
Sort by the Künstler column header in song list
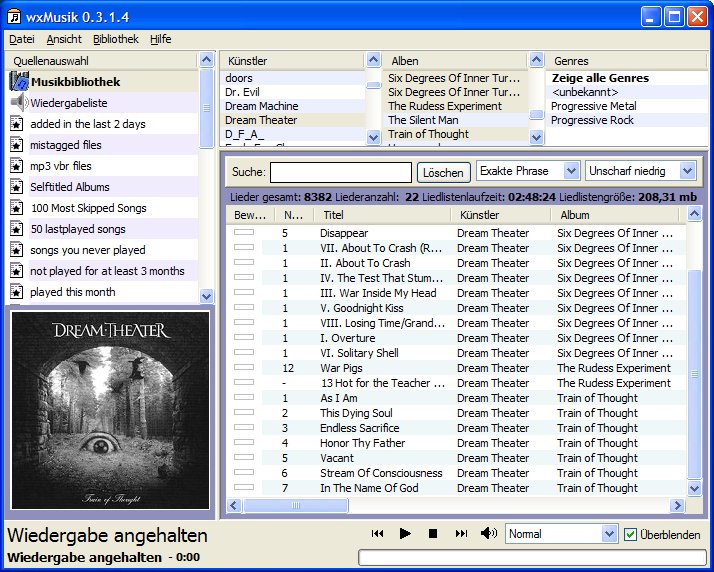tap(500, 215)
